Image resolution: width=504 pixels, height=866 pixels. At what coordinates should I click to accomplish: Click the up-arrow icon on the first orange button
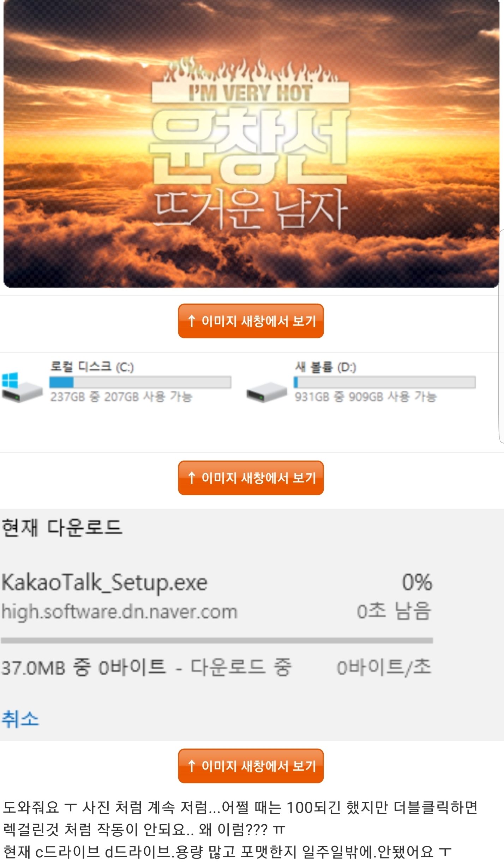(192, 321)
